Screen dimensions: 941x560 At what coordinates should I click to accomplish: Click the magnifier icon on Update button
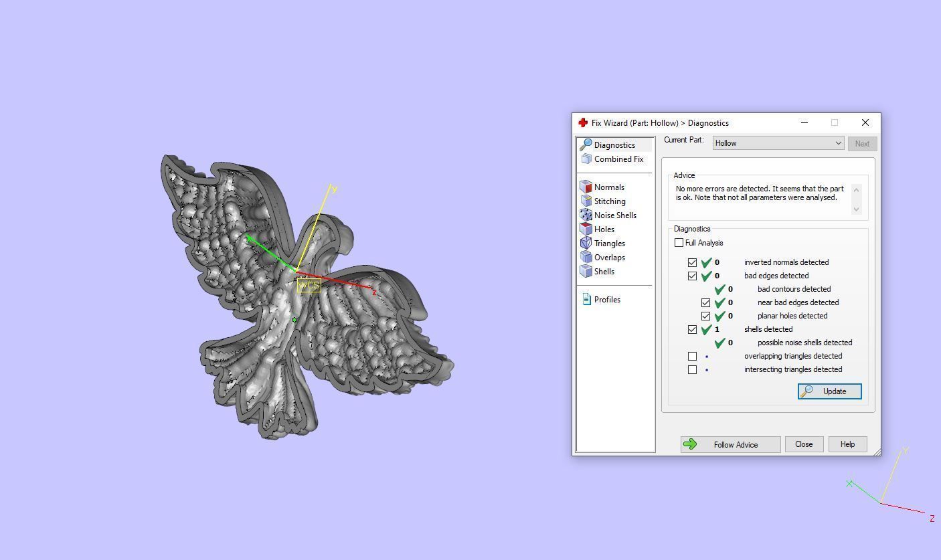(x=807, y=391)
